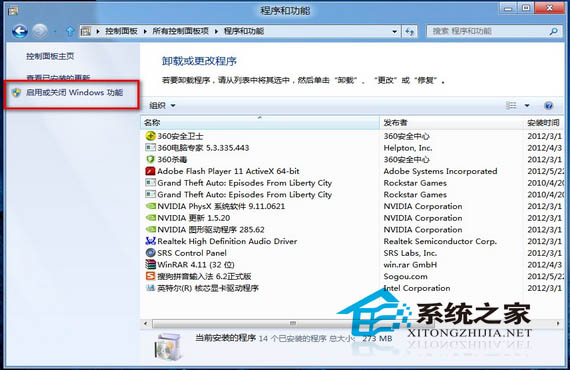Click the 360杀毒 shield icon
Image resolution: width=571 pixels, height=370 pixels.
click(150, 160)
